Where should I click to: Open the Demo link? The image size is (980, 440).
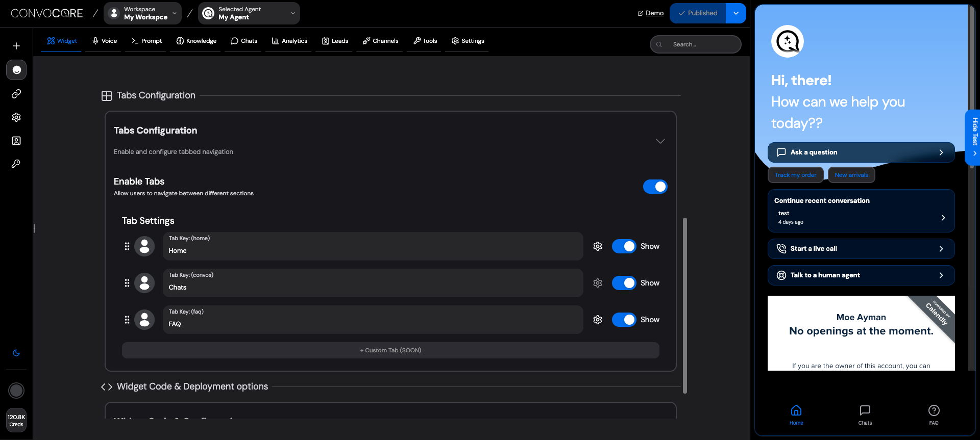651,13
